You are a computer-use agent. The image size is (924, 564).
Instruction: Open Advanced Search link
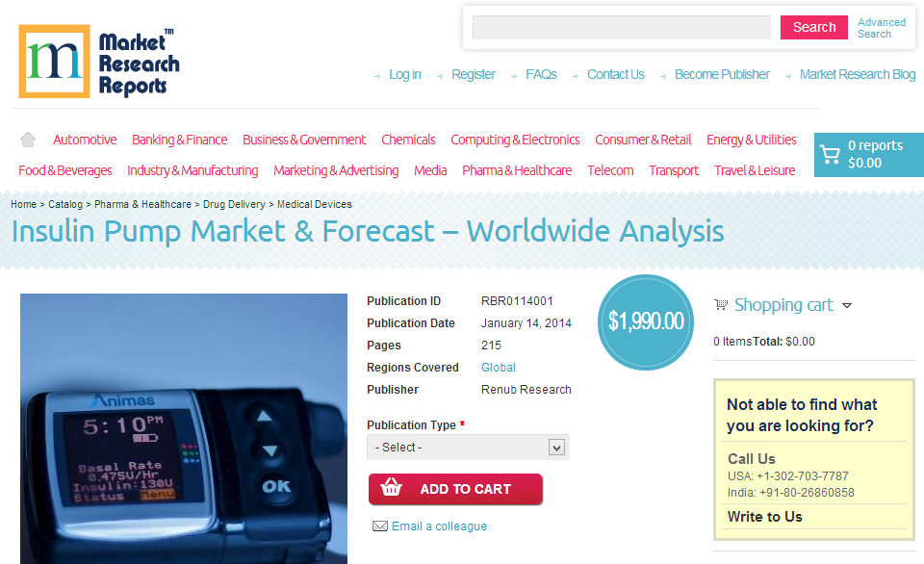882,28
